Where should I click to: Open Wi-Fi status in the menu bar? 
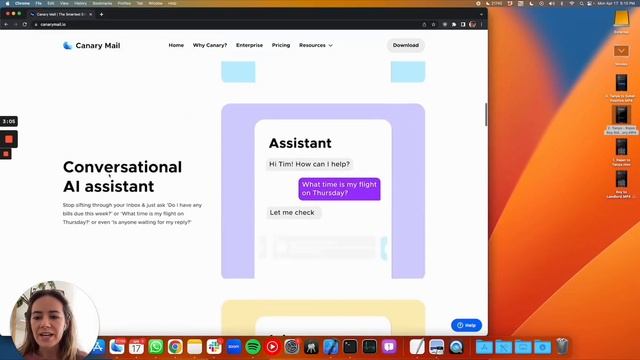tap(571, 3)
